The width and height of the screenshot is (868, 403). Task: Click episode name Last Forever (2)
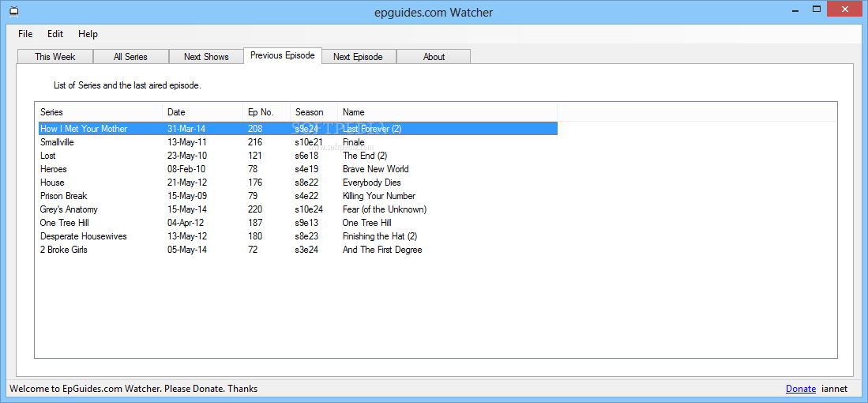coord(372,129)
